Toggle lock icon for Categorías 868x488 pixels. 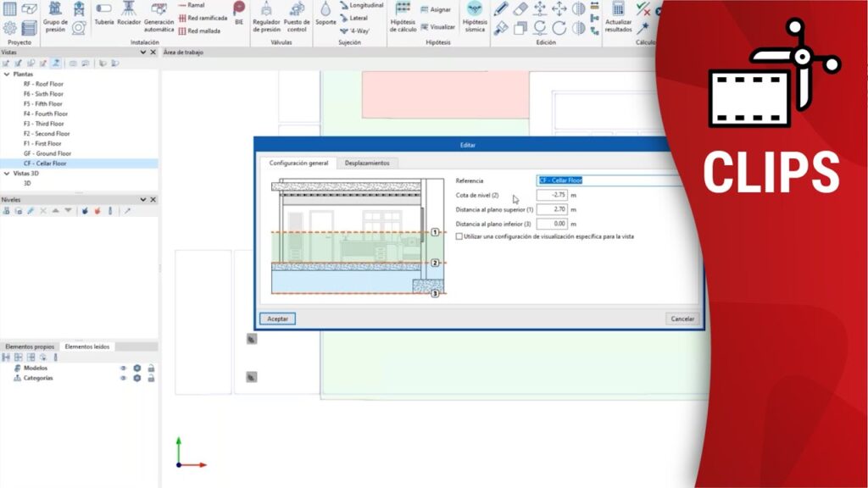(151, 379)
